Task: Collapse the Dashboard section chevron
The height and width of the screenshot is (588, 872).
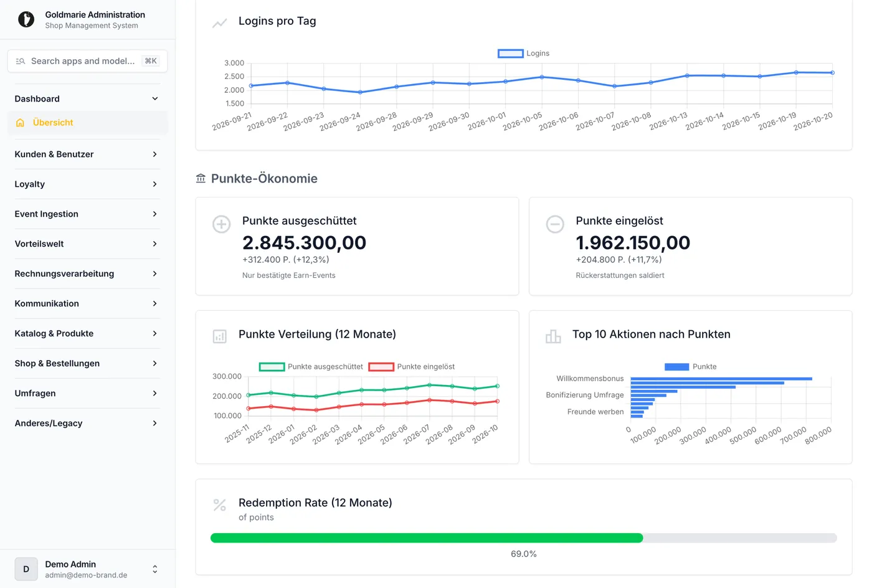Action: click(155, 98)
